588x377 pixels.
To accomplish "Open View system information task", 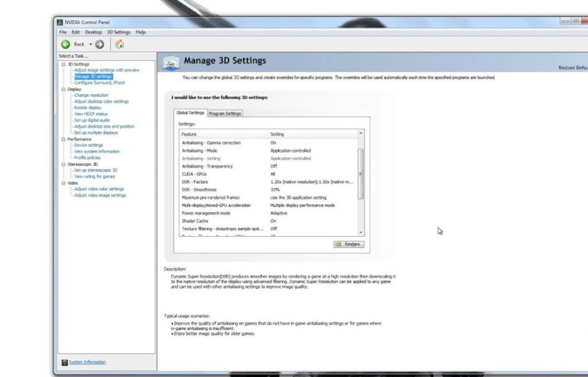I will (x=96, y=152).
